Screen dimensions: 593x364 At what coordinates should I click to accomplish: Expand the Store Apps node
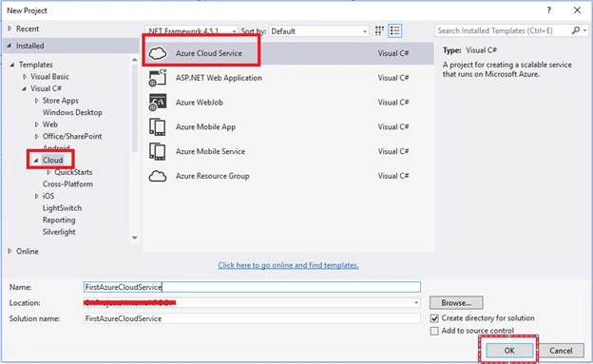(37, 101)
